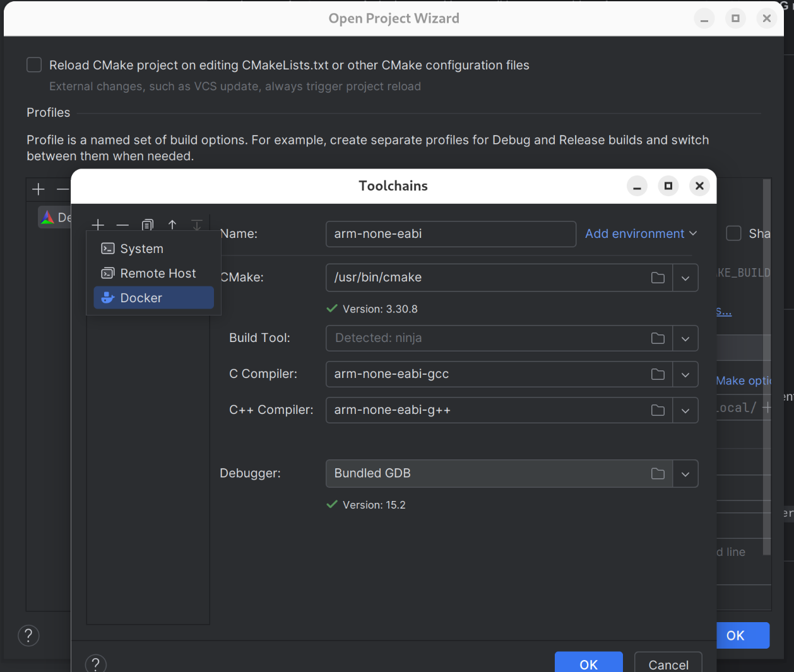Close the Toolchains dialog
The height and width of the screenshot is (672, 794).
tap(699, 186)
